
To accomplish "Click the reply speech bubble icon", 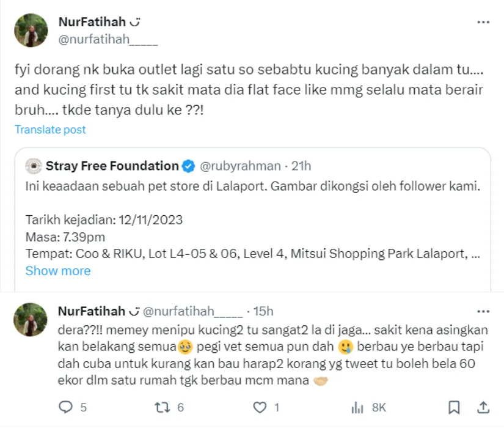I will 65,407.
